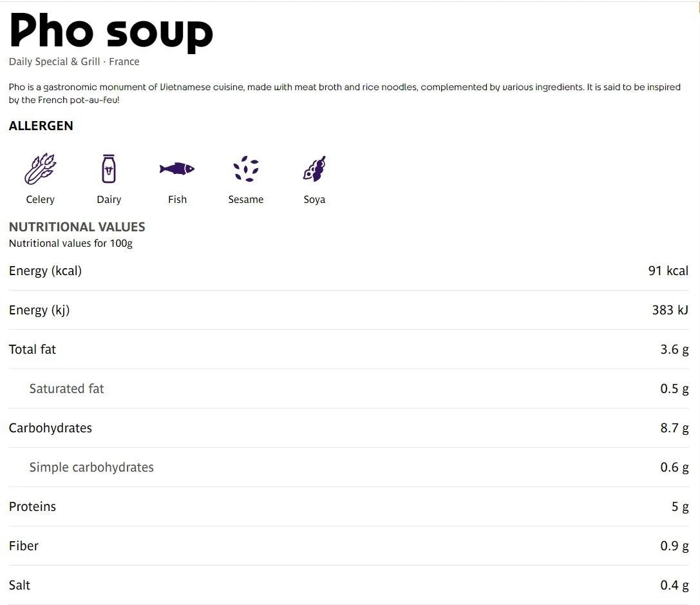Click the Fiber 0.9 g value
This screenshot has height=605, width=700.
click(x=674, y=546)
